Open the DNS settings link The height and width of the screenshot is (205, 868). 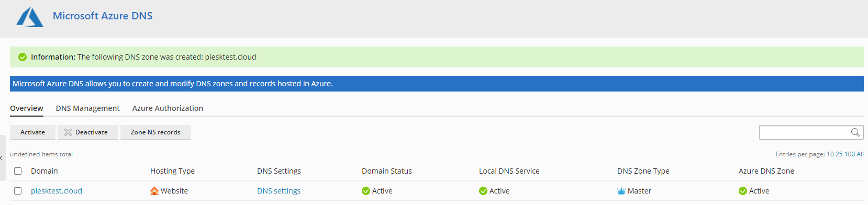click(279, 191)
